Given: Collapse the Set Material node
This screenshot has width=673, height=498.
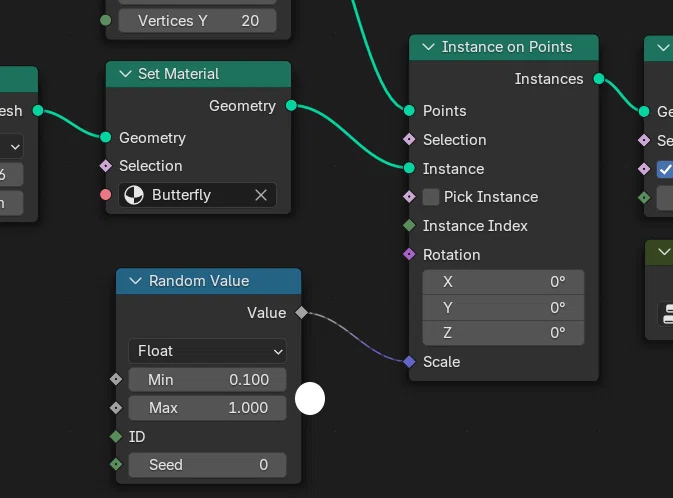Looking at the screenshot, I should tap(125, 74).
